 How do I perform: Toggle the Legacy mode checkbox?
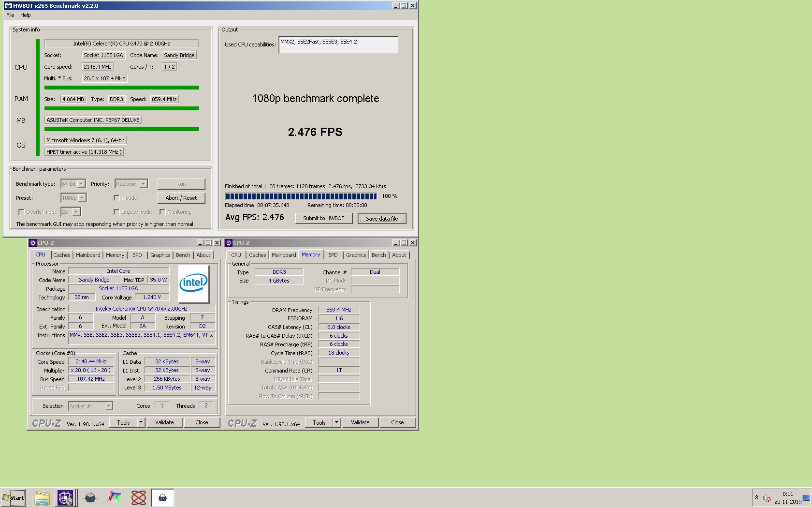point(116,212)
